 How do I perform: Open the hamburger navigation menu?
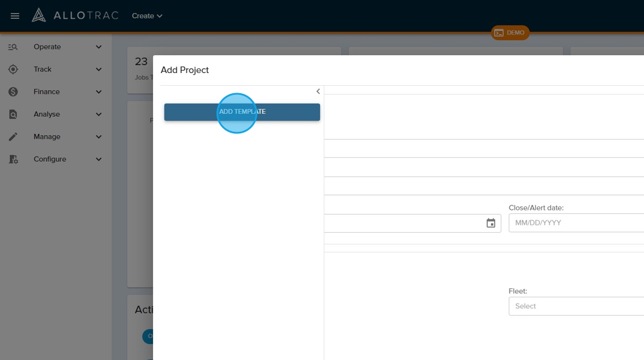pyautogui.click(x=15, y=16)
